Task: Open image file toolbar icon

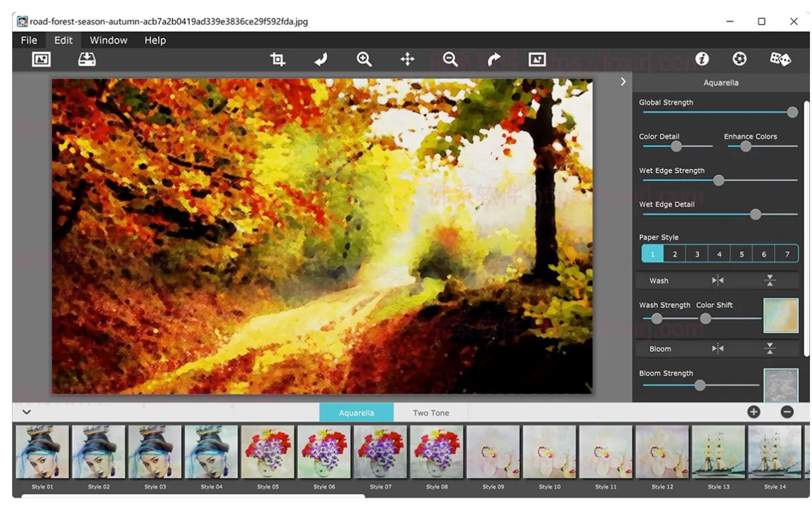Action: tap(41, 60)
